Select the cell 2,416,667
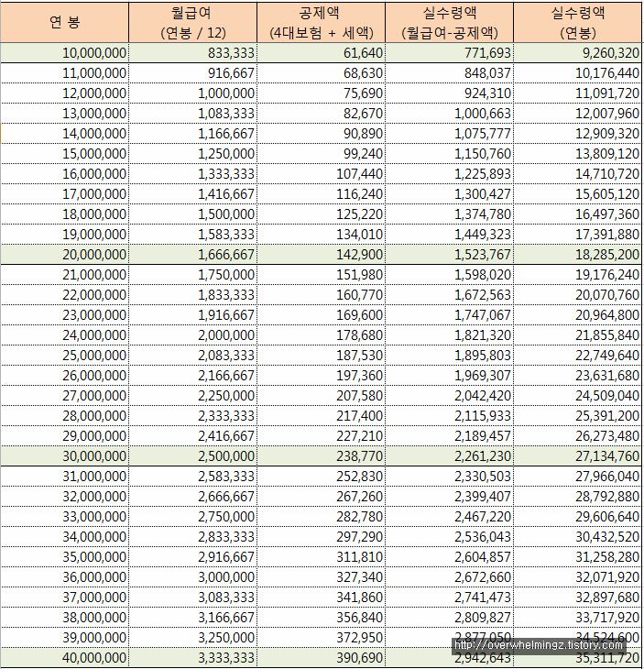The width and height of the screenshot is (644, 669). click(192, 435)
